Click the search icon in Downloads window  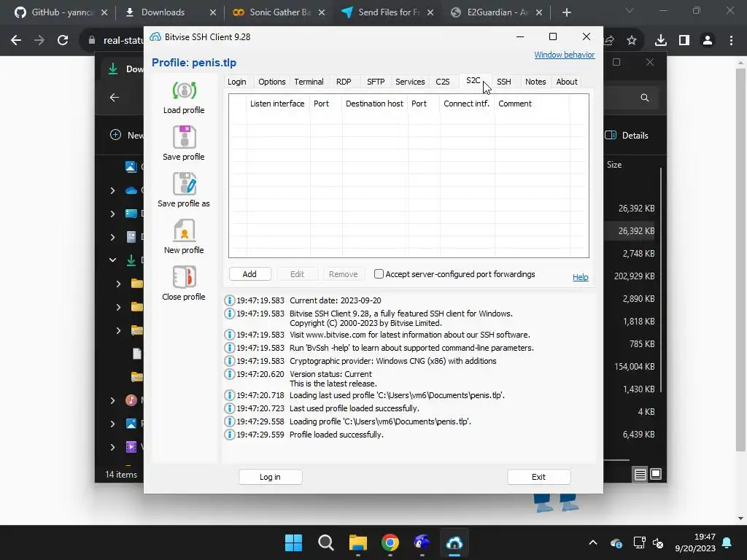[645, 98]
